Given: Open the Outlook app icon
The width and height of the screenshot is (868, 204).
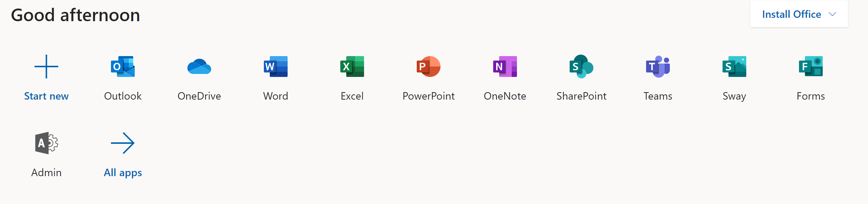Looking at the screenshot, I should pos(123,67).
